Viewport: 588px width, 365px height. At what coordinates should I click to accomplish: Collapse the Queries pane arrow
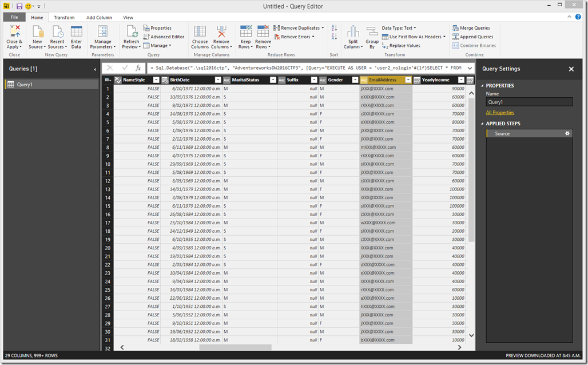95,69
